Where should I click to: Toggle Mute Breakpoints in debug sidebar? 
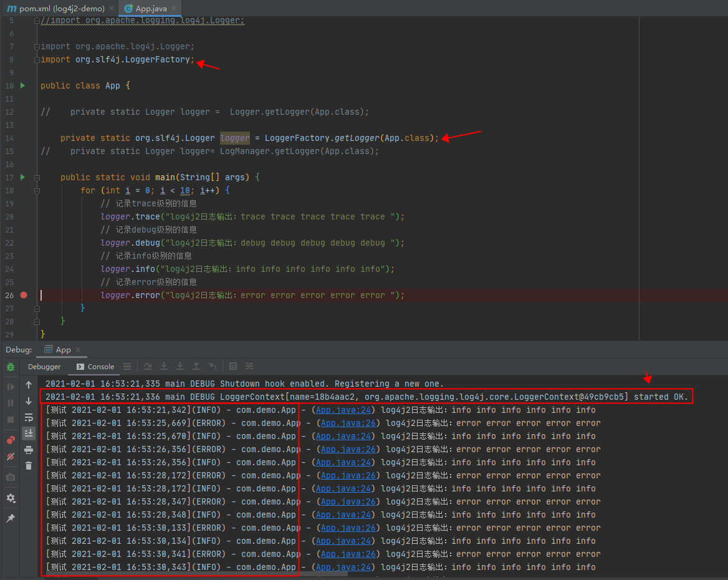tap(11, 457)
